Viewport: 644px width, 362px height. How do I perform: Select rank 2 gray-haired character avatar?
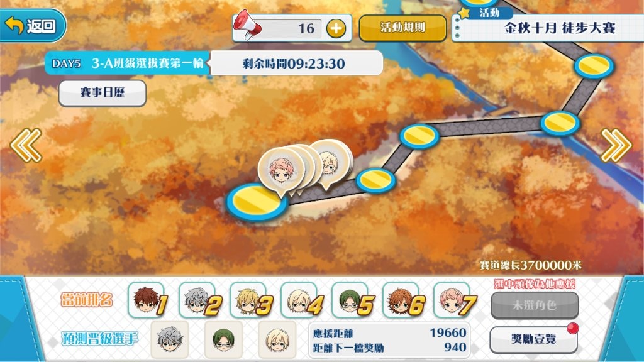pos(198,300)
